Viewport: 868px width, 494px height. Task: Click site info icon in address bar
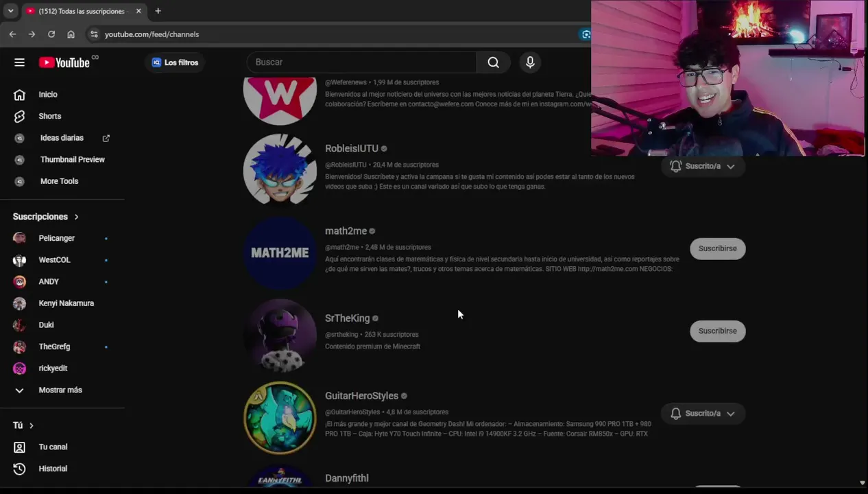pyautogui.click(x=94, y=34)
